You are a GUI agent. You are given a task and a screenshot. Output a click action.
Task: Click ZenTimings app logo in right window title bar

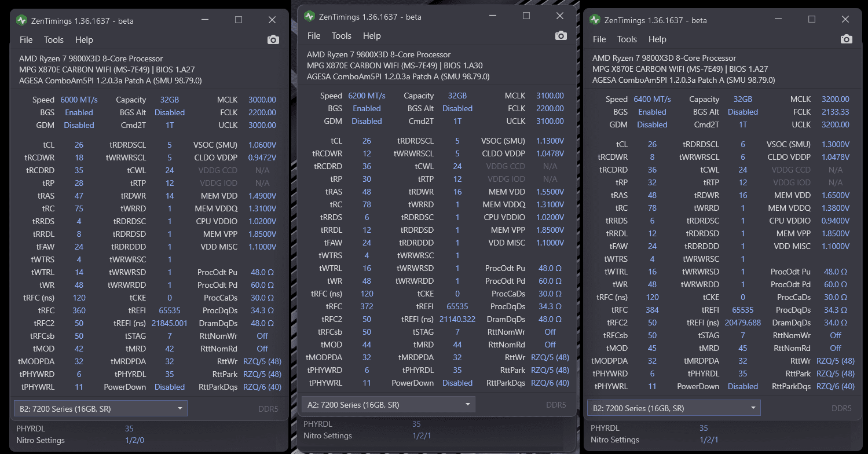point(595,20)
